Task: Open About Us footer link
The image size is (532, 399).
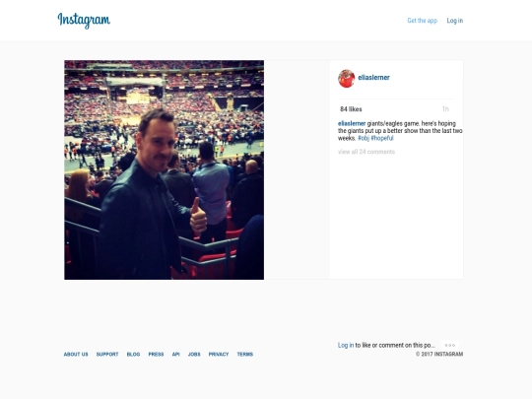Action: (76, 355)
